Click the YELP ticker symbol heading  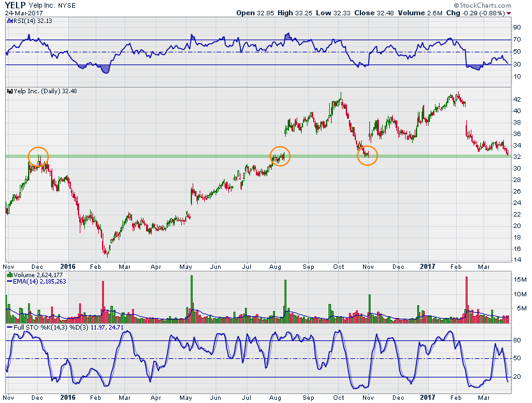(17, 5)
